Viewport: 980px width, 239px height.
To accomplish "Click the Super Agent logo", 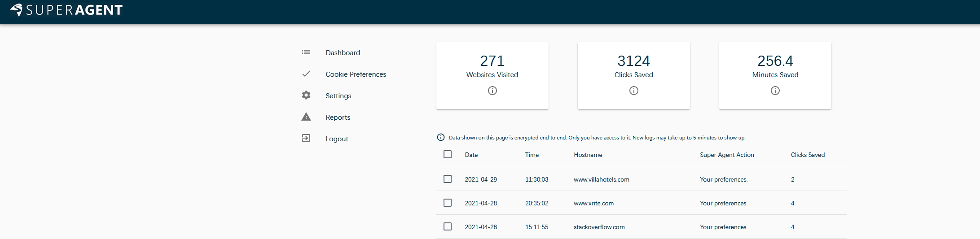I will [66, 10].
